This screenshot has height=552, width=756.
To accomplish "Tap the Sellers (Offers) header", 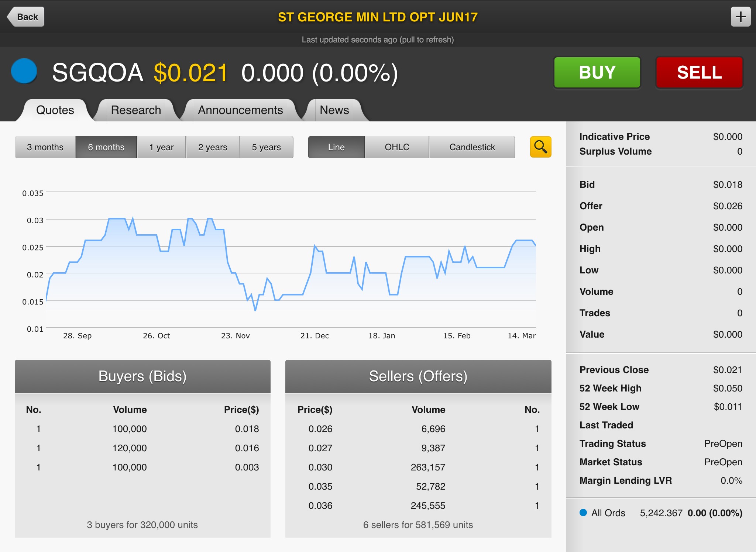I will [x=418, y=376].
